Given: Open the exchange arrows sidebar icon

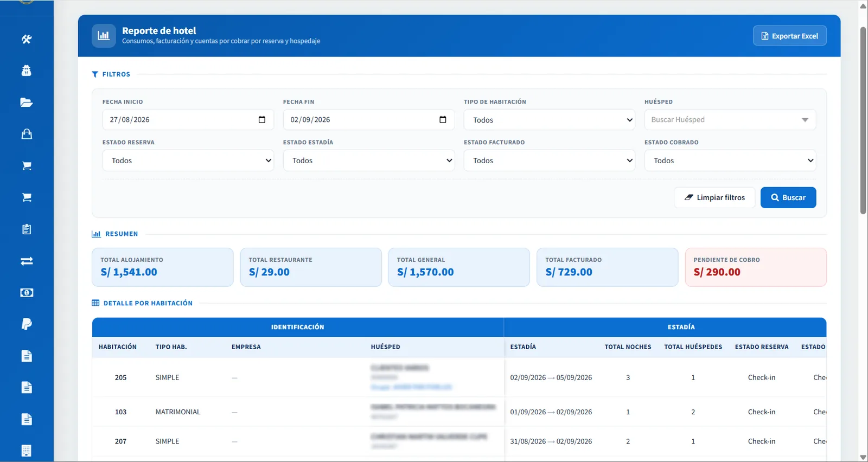Looking at the screenshot, I should pyautogui.click(x=27, y=261).
